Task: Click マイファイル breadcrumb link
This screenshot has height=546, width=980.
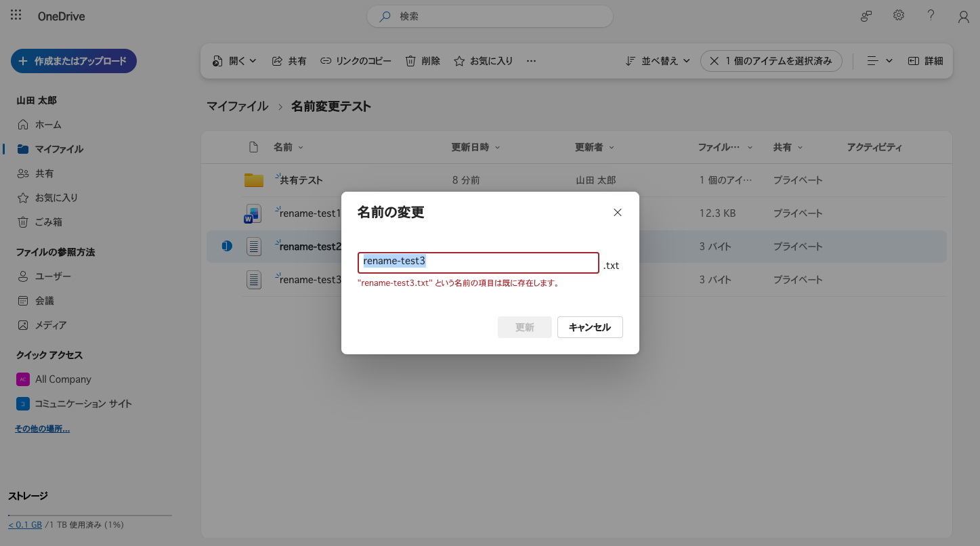Action: coord(238,106)
